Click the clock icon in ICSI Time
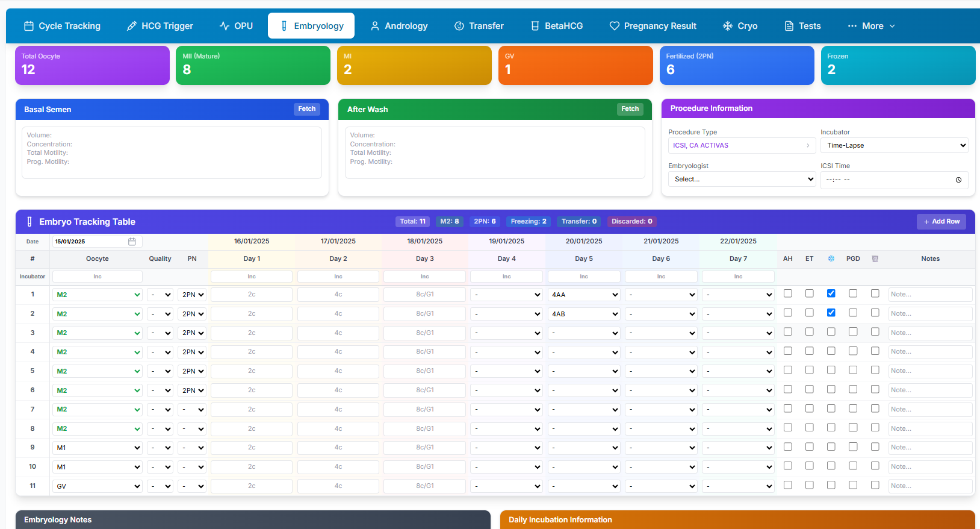This screenshot has height=529, width=980. [958, 180]
